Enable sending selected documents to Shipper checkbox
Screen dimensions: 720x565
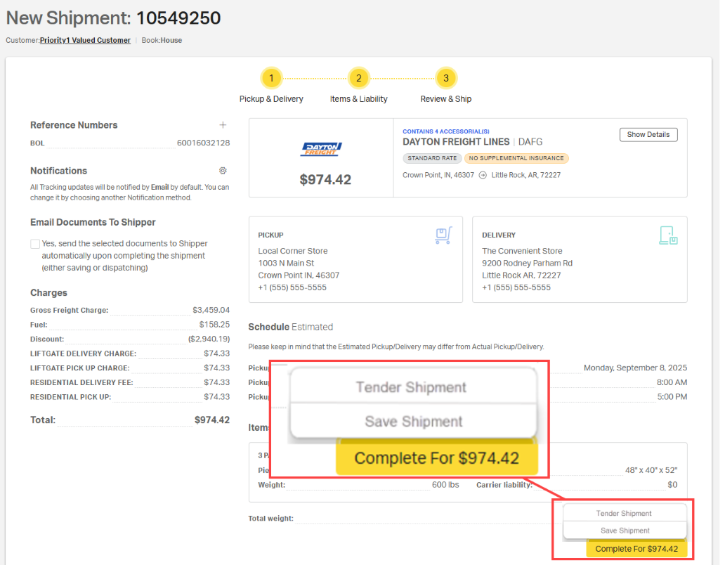click(35, 244)
